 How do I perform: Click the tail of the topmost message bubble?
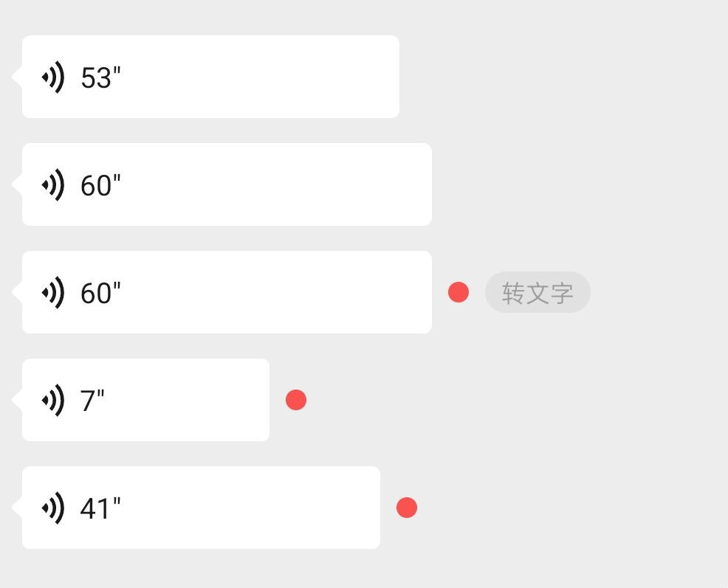click(x=18, y=77)
